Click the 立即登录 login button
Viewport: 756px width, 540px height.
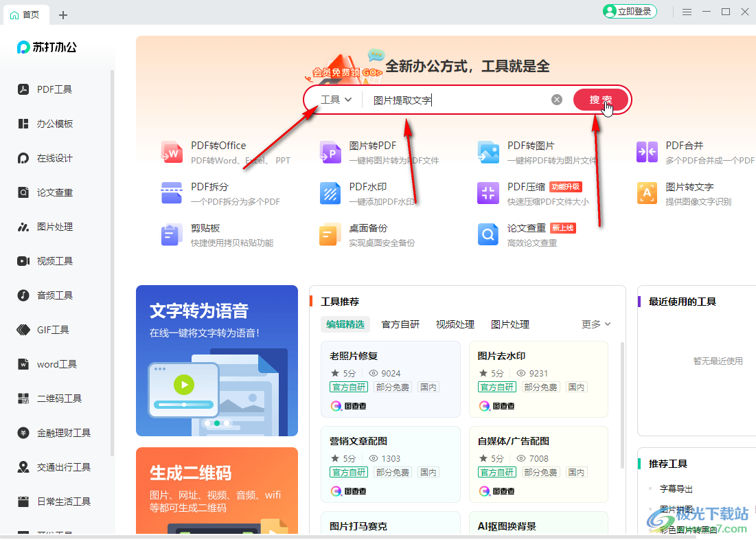pyautogui.click(x=630, y=12)
